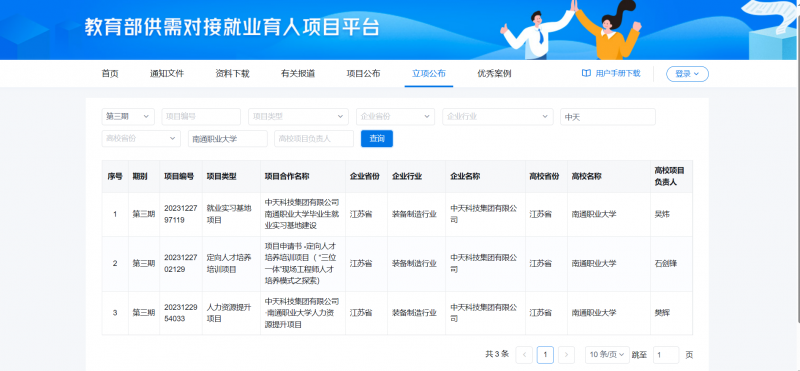Expand the 项目类型 dropdown
Viewport: 800px width, 371px height.
pos(298,116)
